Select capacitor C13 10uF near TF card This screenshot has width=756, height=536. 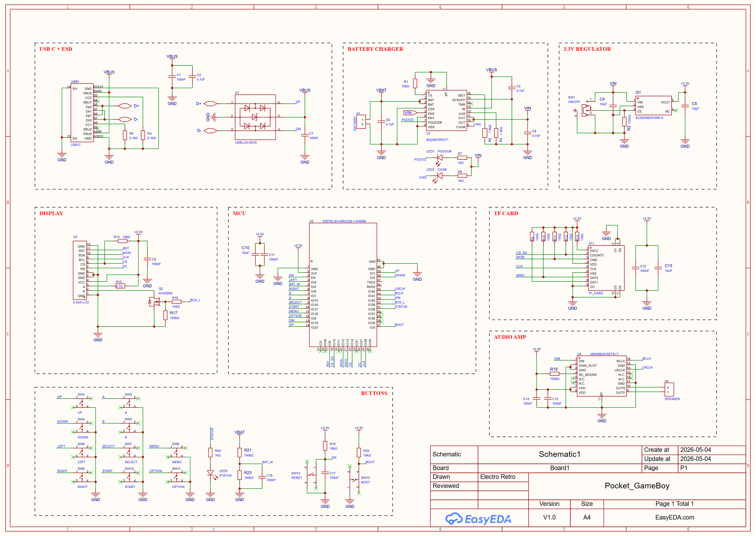click(x=658, y=268)
